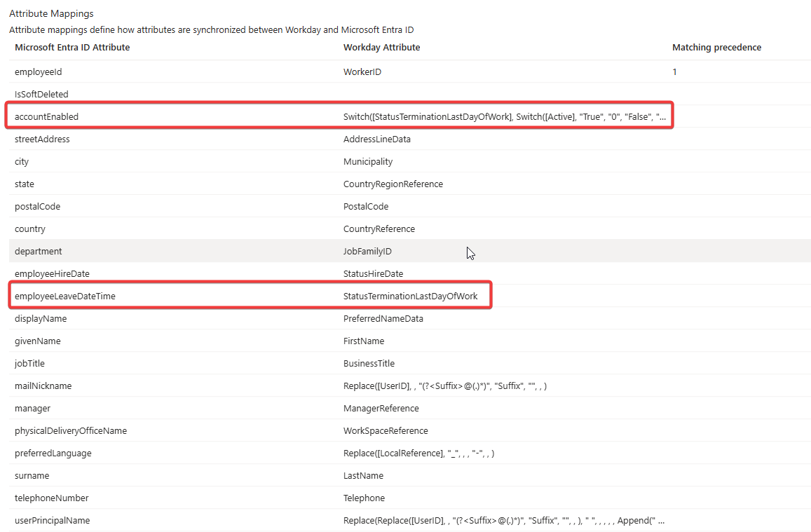Select the displayName attribute mapping
The height and width of the screenshot is (532, 811).
(41, 319)
